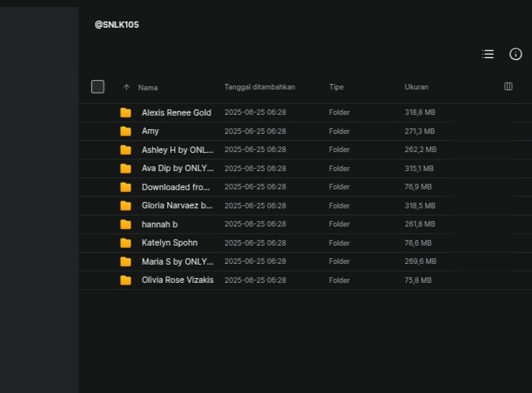
Task: Select the Gloria Narvaez b... name
Action: (177, 205)
